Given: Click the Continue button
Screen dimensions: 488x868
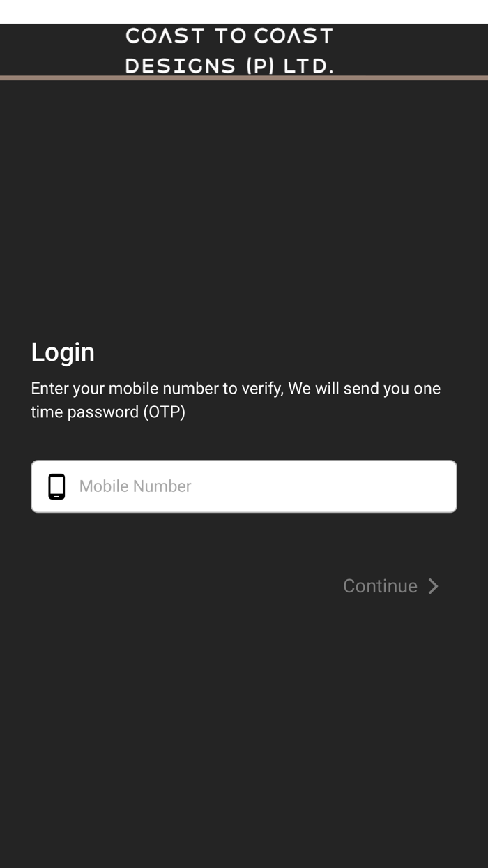Looking at the screenshot, I should [390, 586].
